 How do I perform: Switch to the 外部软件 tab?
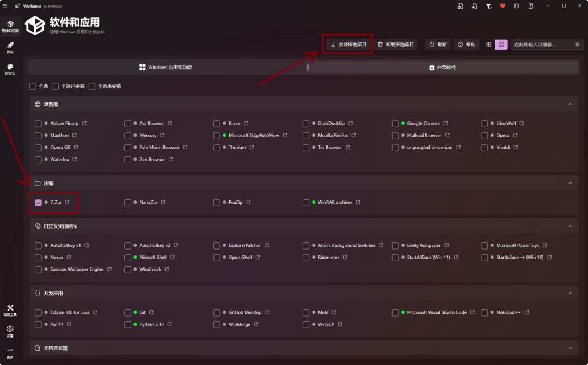443,68
